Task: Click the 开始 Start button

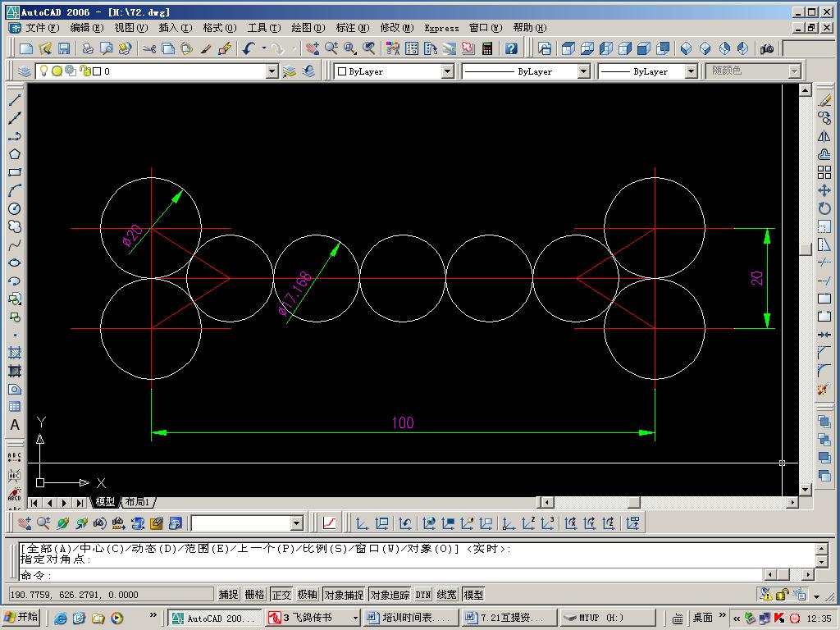Action: pos(21,618)
